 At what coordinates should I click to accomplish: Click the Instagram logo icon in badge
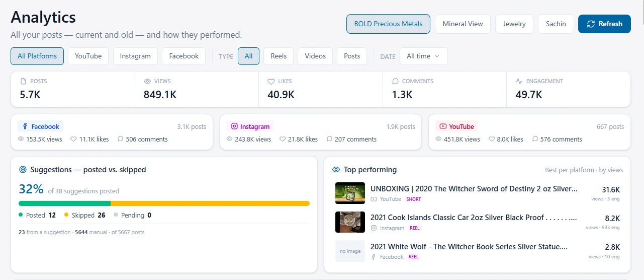click(234, 126)
